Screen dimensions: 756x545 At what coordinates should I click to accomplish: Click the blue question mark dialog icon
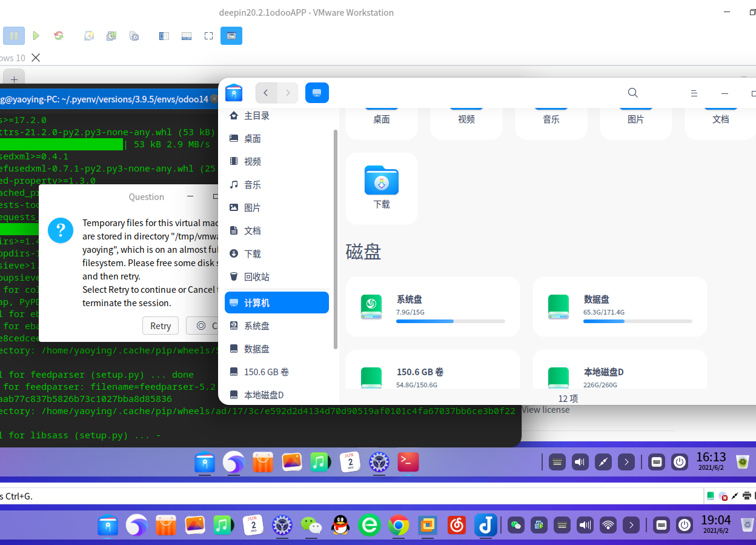[61, 230]
